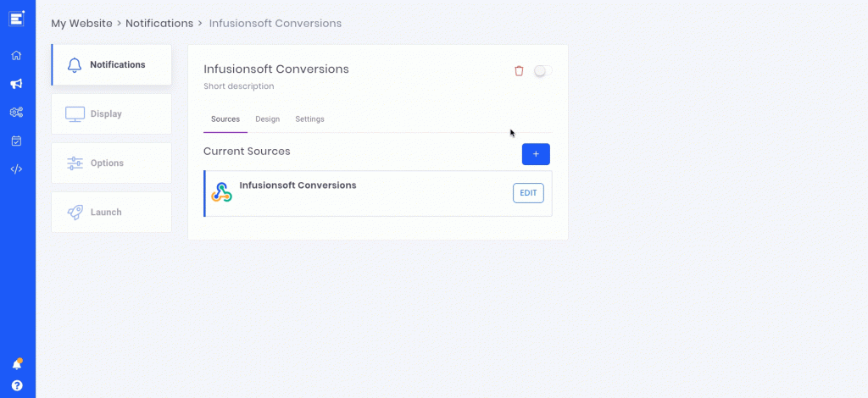Switch to the Sources tab
This screenshot has height=398, width=868.
[x=225, y=119]
